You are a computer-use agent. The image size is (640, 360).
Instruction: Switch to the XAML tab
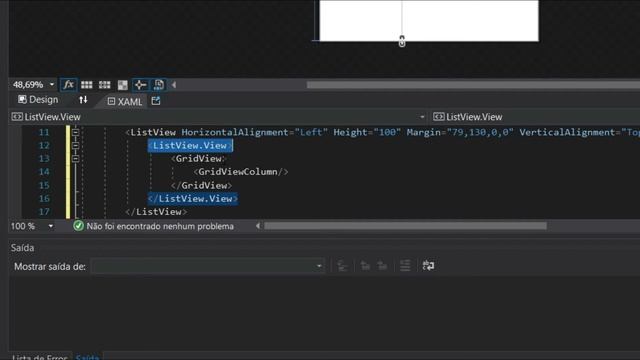[125, 102]
